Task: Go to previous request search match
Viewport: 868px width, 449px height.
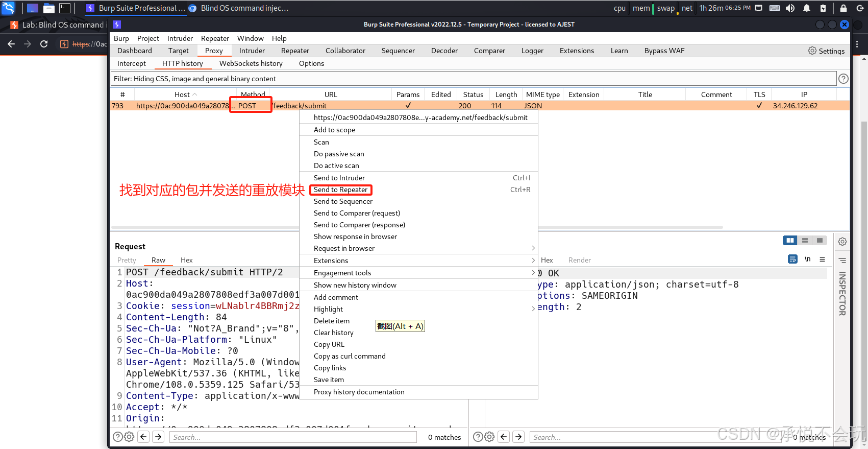Action: 144,437
